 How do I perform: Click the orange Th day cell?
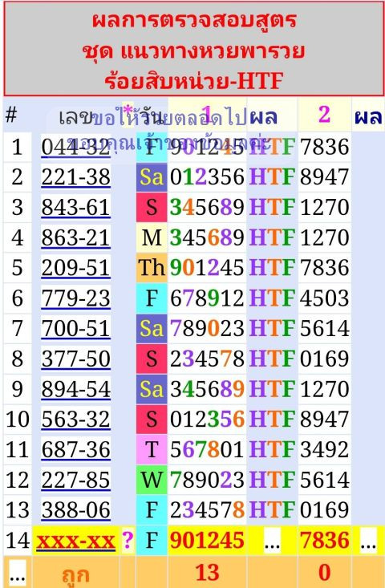coord(152,268)
